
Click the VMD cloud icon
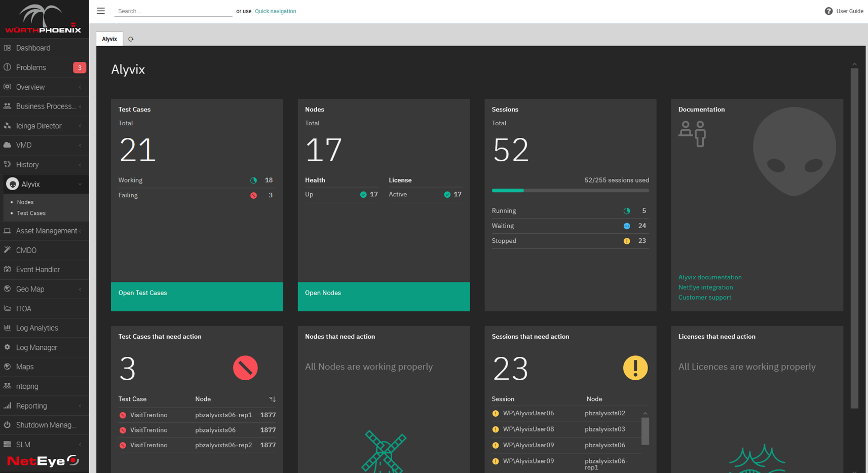pyautogui.click(x=7, y=145)
